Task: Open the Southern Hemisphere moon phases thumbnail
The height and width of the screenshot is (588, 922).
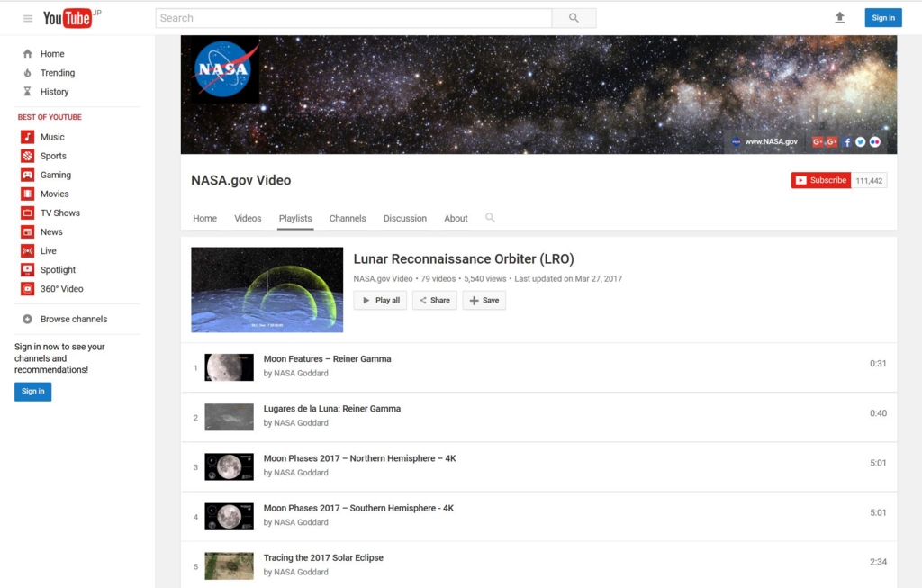Action: 230,516
